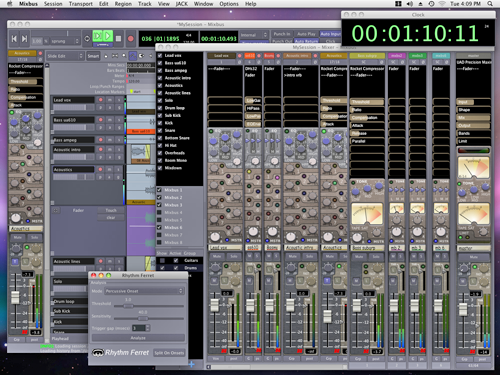This screenshot has height=375, width=500.
Task: Go to session start in transport
Action: click(14, 39)
